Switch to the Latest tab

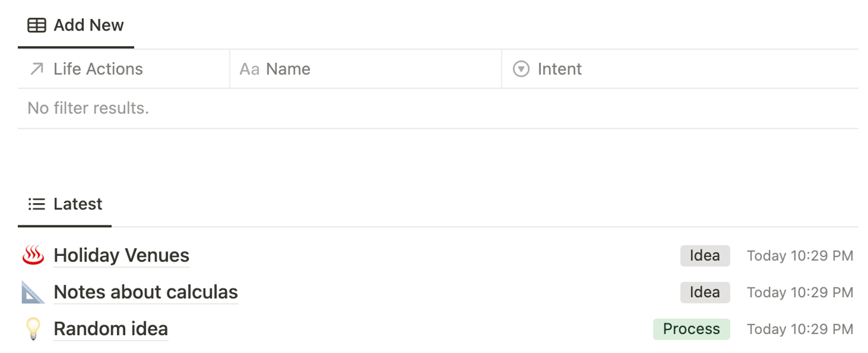[78, 204]
